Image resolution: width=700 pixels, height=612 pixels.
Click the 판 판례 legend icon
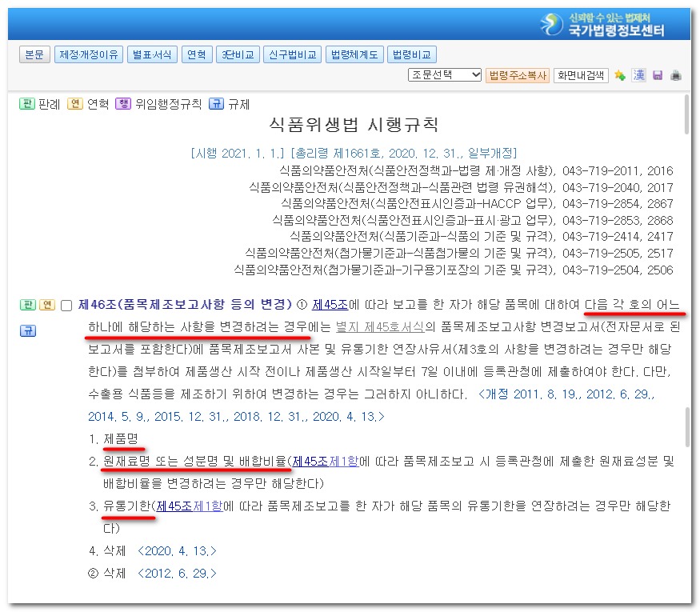coord(26,104)
